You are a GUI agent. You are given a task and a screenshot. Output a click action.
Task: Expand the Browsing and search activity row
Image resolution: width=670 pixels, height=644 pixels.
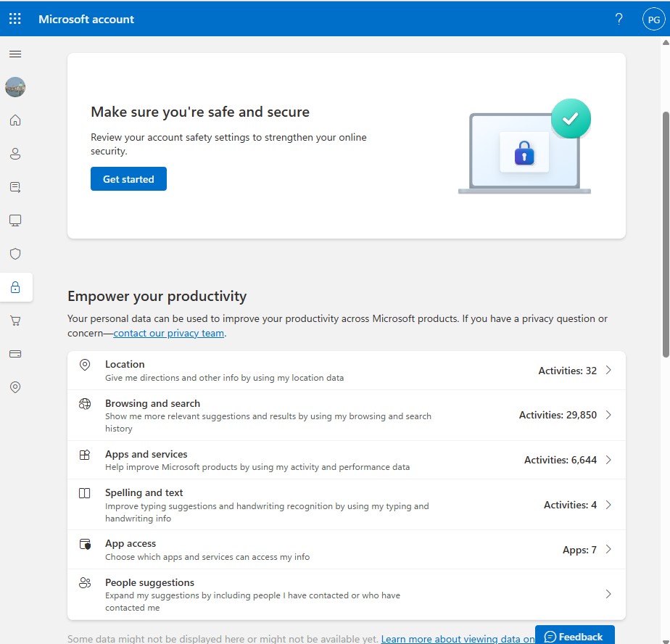pos(608,415)
